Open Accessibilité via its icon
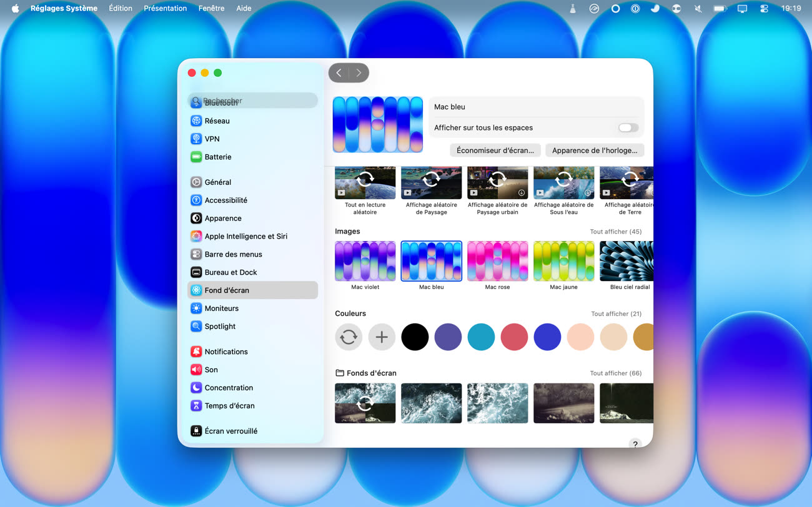The image size is (812, 507). pyautogui.click(x=196, y=200)
